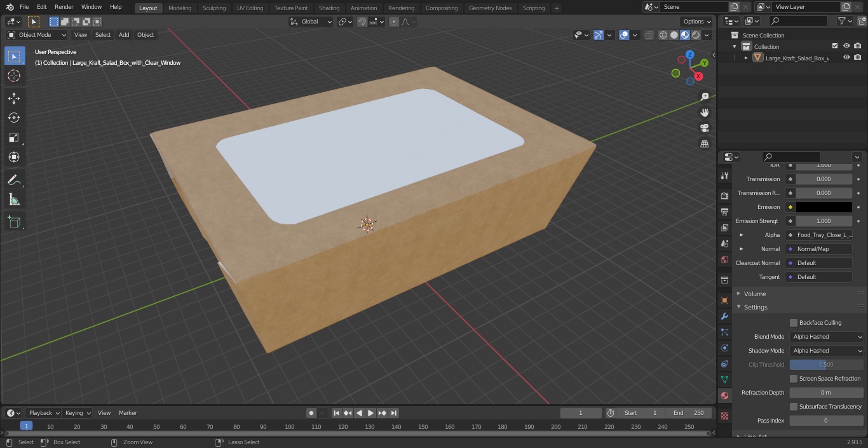Select the Measure tool
Viewport: 868px width, 448px height.
point(14,200)
